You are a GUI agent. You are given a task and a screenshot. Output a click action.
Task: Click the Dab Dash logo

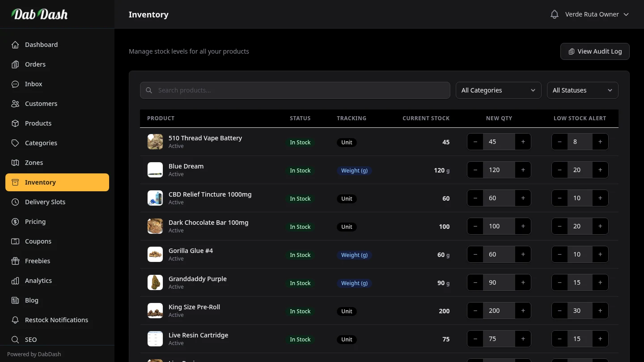[x=39, y=14]
